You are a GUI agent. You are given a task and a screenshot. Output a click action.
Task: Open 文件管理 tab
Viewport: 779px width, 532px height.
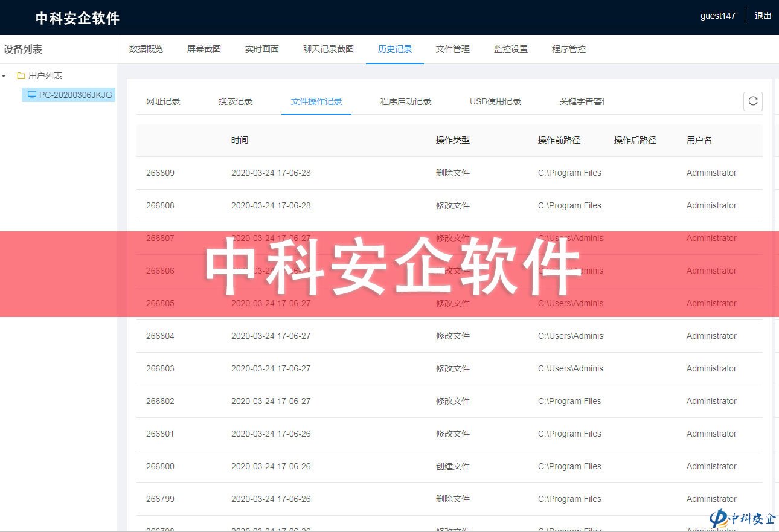click(453, 49)
